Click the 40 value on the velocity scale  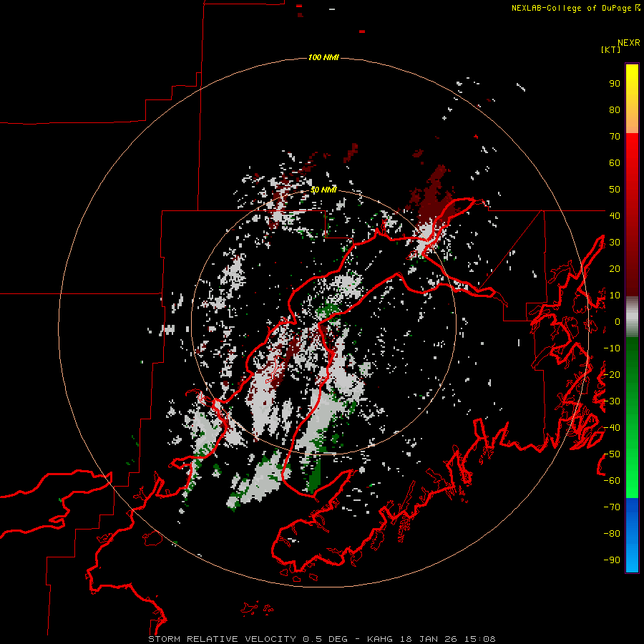tap(615, 215)
